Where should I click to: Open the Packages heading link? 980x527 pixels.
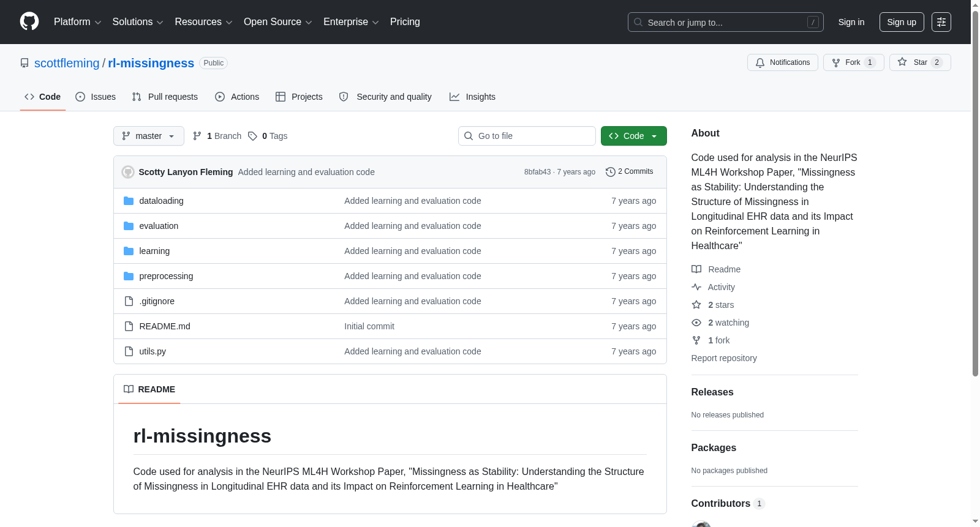coord(714,447)
